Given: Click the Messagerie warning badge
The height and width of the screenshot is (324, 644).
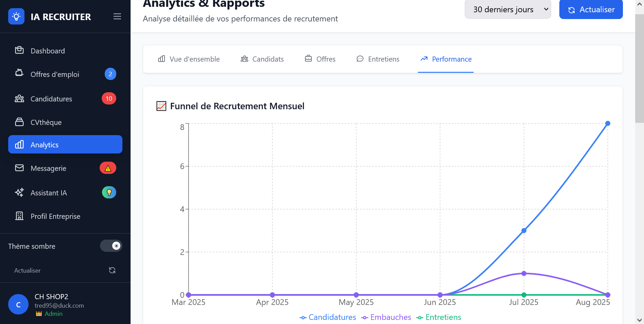Looking at the screenshot, I should pyautogui.click(x=108, y=168).
